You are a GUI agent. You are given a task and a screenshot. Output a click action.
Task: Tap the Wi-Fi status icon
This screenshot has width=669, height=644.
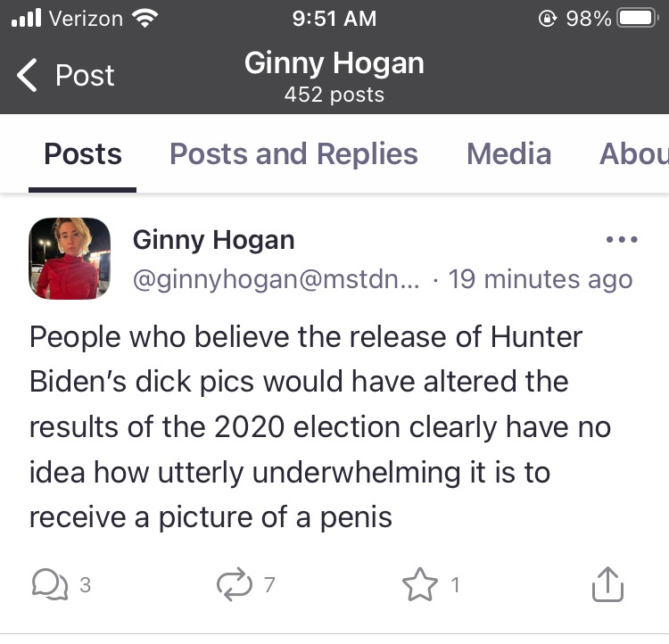(145, 19)
